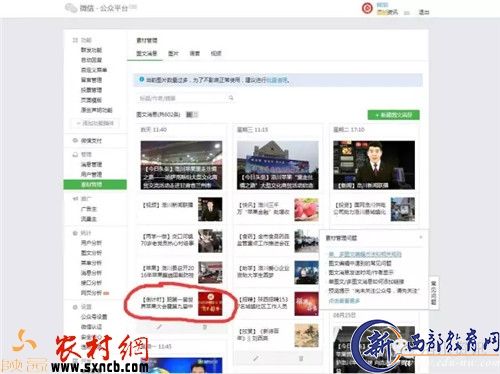
Task: Click 退出 logout link in header
Action: [x=424, y=13]
